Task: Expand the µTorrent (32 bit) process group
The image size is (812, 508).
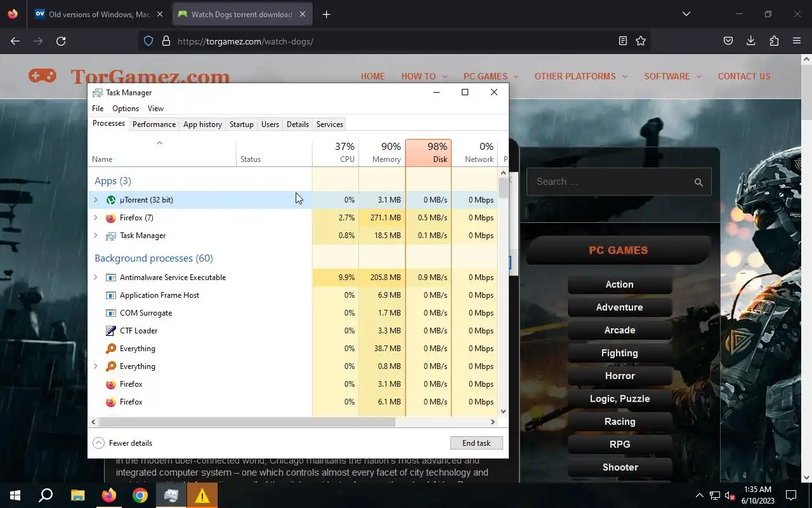Action: [x=96, y=200]
